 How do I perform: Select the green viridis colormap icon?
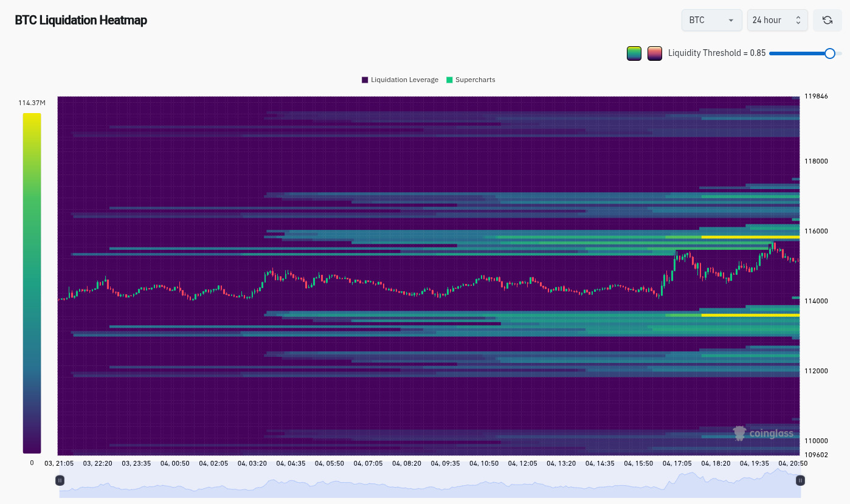click(634, 53)
